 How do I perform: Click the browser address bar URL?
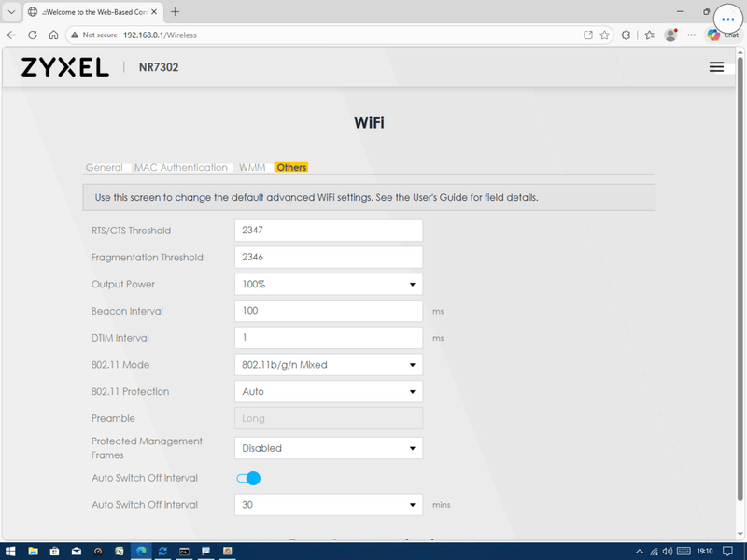(160, 35)
